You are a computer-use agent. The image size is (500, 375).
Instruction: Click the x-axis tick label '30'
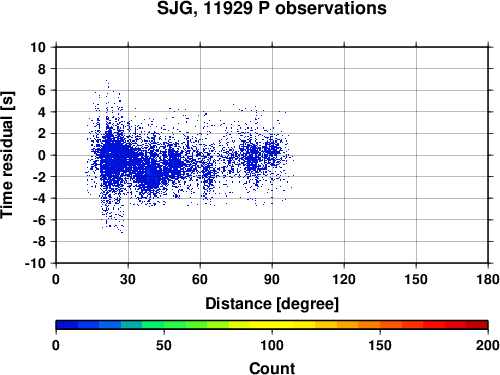128,279
